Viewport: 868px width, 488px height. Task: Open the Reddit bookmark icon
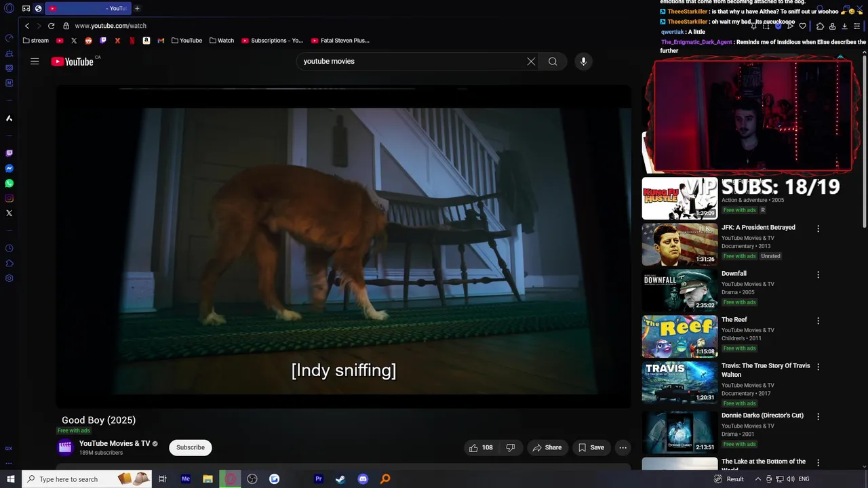[x=88, y=41]
